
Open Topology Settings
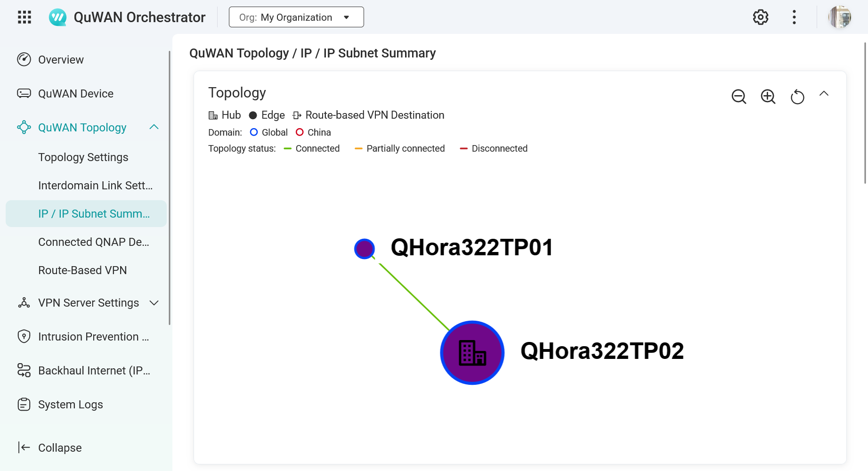(83, 157)
